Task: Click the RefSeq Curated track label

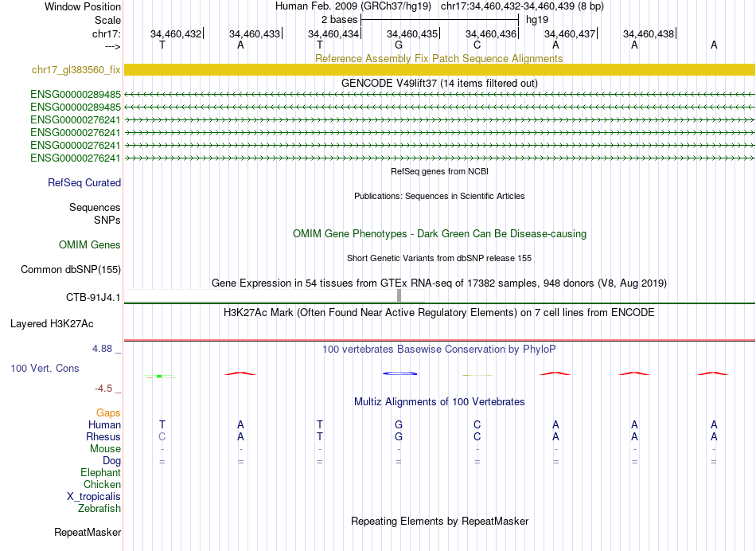Action: pos(84,183)
